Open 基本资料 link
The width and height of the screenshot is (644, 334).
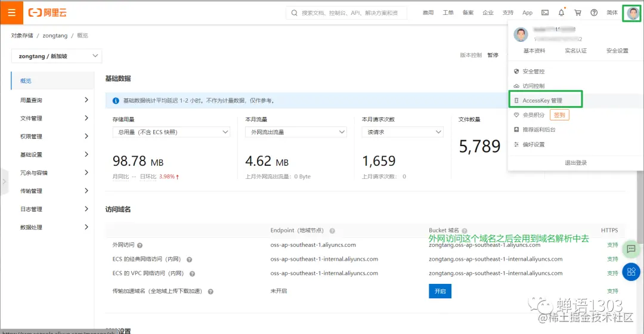(x=534, y=51)
